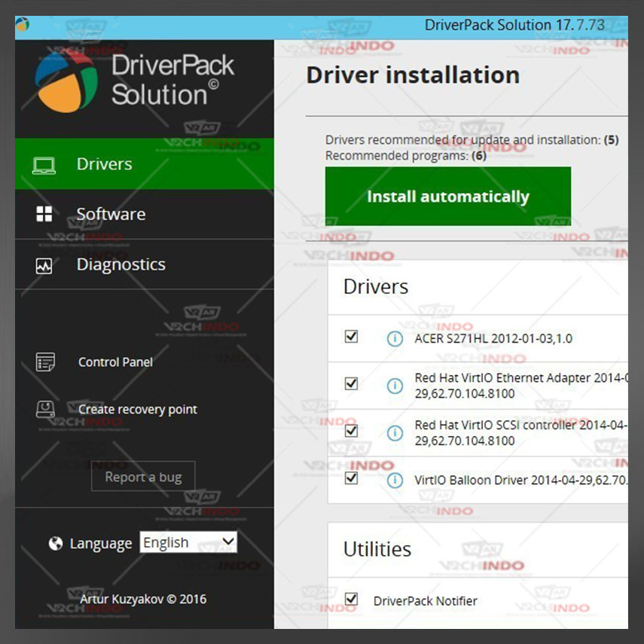Click the Driver installation heading
644x644 pixels.
[414, 75]
